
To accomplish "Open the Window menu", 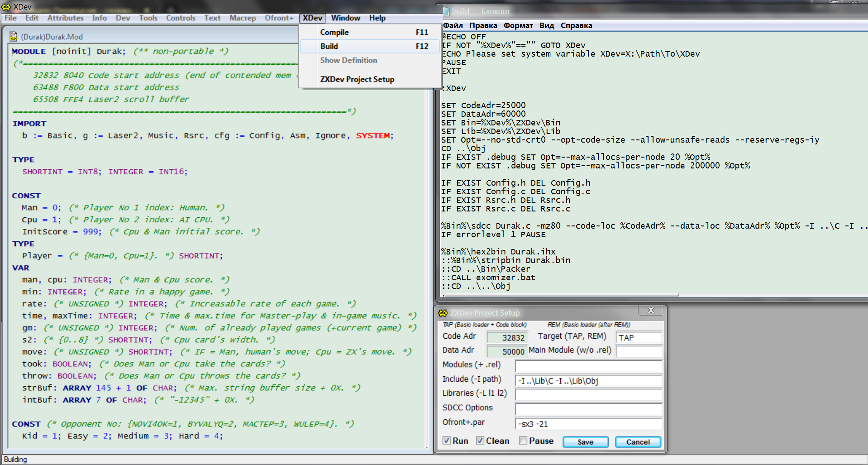I will coord(346,18).
